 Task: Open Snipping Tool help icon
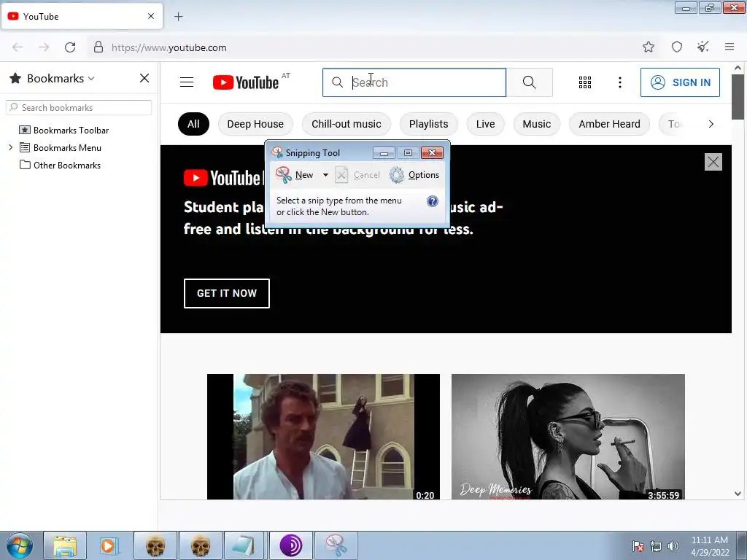(432, 201)
